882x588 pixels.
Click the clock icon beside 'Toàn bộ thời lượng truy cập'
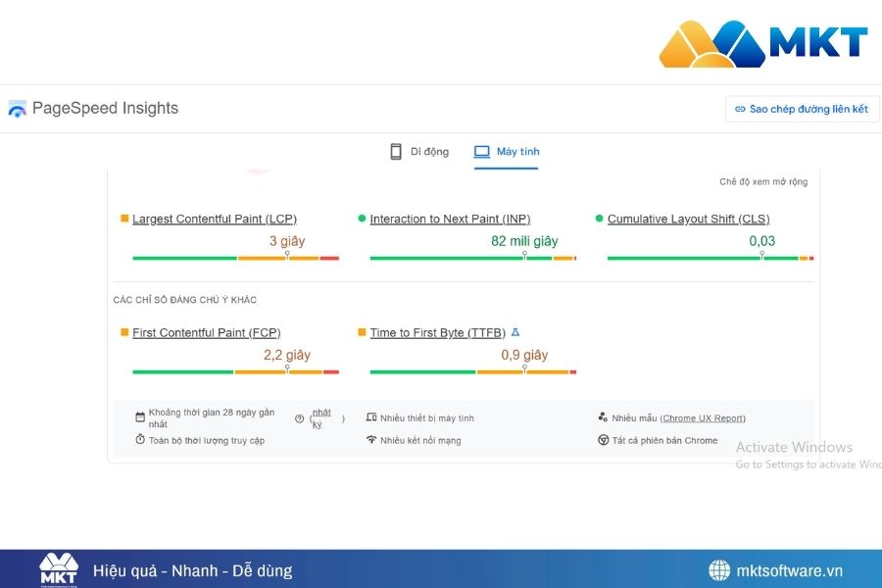coord(138,440)
